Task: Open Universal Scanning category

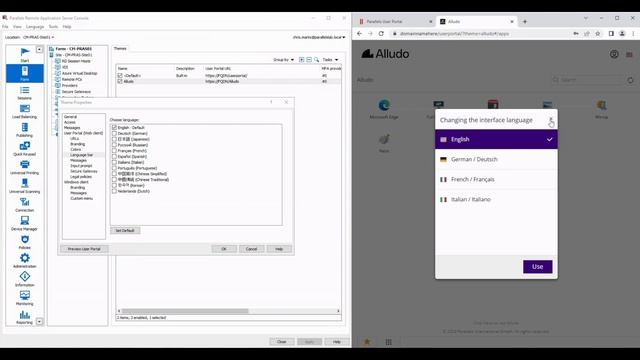Action: tap(24, 186)
